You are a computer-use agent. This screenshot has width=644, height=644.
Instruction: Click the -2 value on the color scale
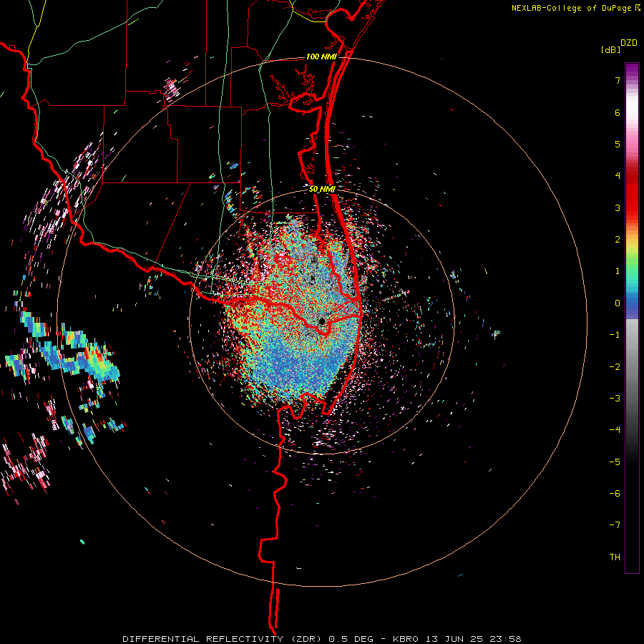click(x=615, y=367)
